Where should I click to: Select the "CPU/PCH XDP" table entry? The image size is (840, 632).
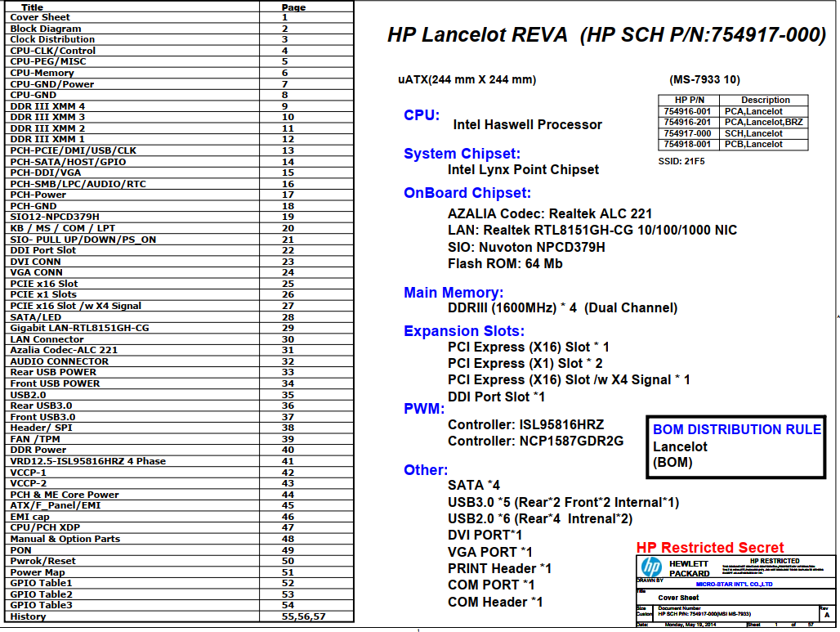tap(45, 527)
